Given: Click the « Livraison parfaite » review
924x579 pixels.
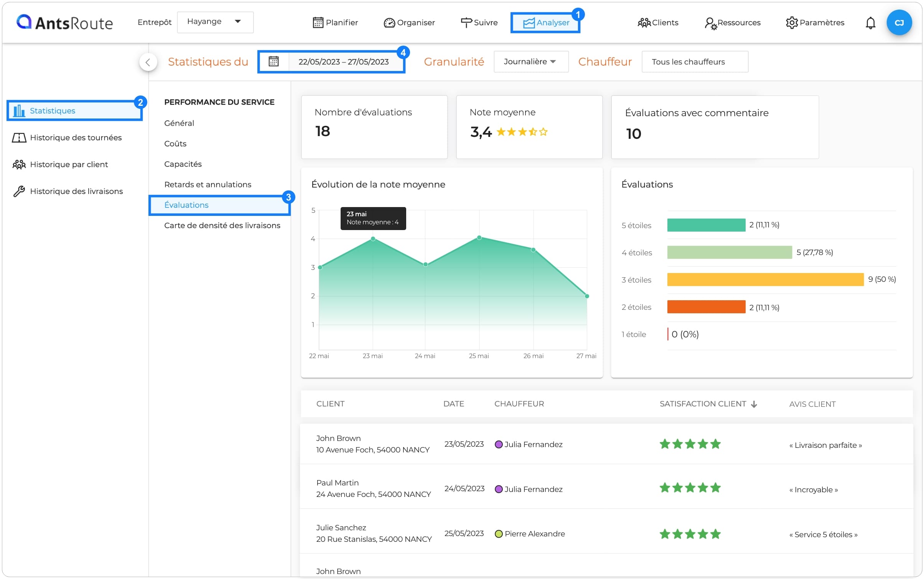Looking at the screenshot, I should point(825,445).
